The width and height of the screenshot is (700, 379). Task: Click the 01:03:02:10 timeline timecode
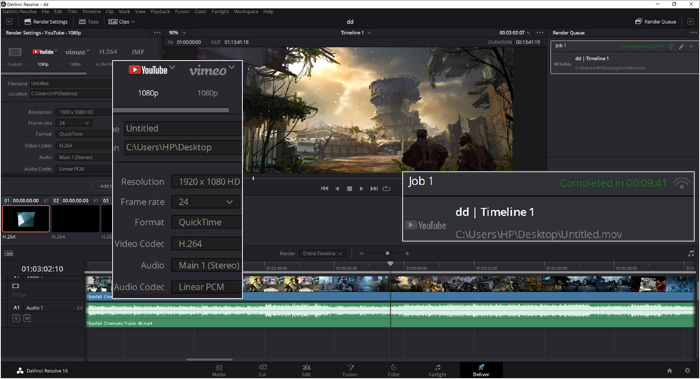tap(42, 269)
